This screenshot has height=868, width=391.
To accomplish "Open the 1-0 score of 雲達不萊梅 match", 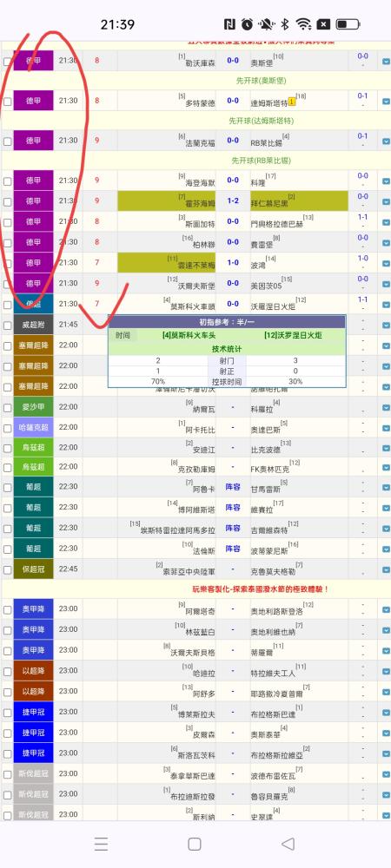I will pos(233,262).
